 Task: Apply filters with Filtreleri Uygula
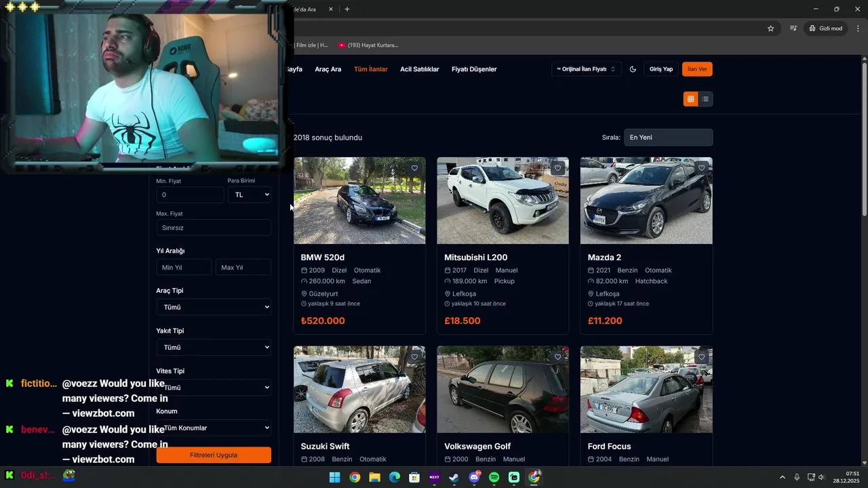coord(214,455)
